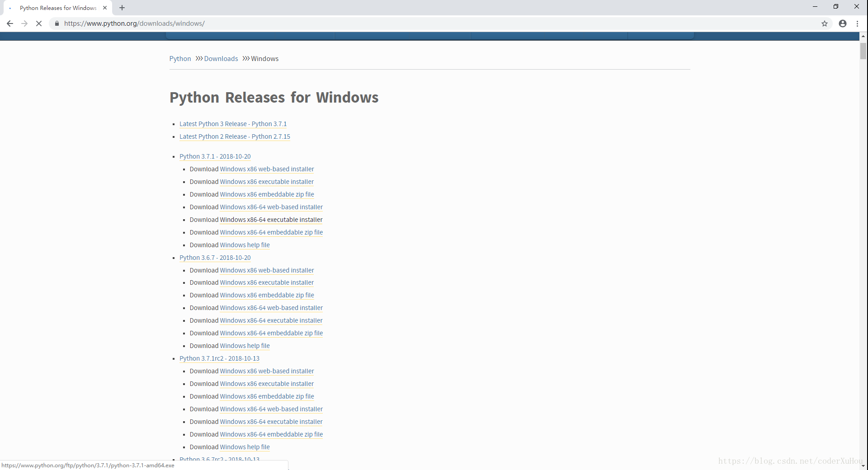Open Python 3.7.1 - 2018-10-20 release link

[x=215, y=156]
